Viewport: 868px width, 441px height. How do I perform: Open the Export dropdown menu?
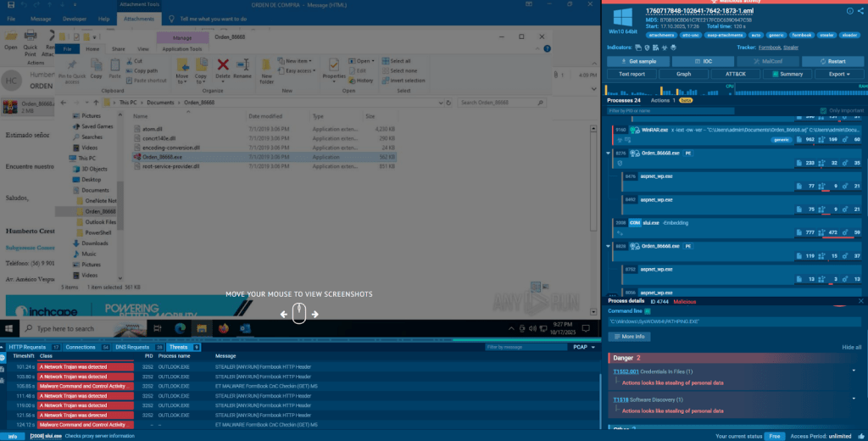tap(839, 74)
